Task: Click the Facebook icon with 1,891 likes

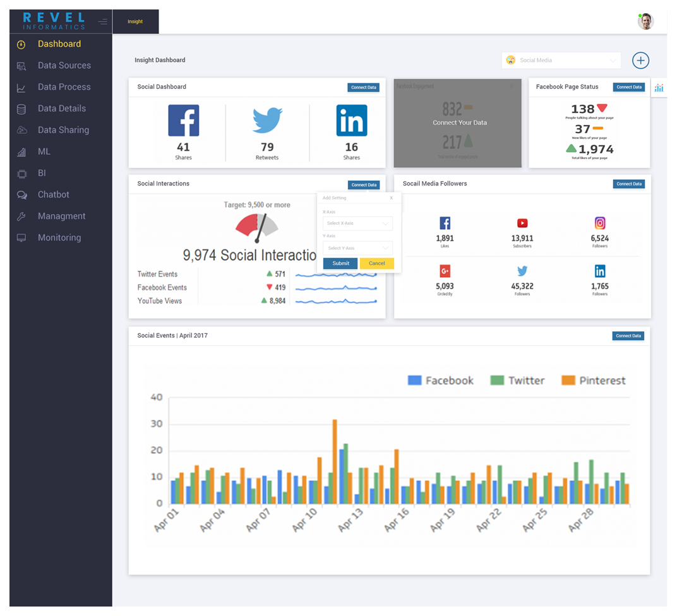Action: [445, 223]
